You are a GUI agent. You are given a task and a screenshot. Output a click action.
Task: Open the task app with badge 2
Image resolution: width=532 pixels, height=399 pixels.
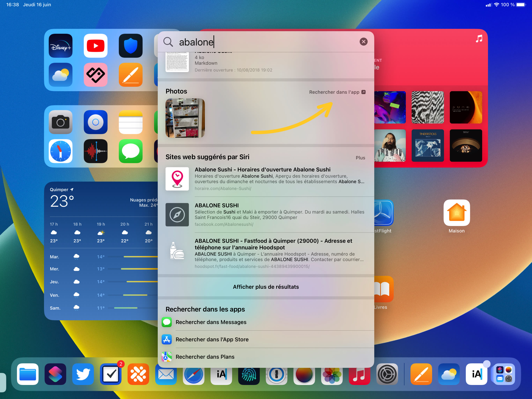[x=111, y=374]
